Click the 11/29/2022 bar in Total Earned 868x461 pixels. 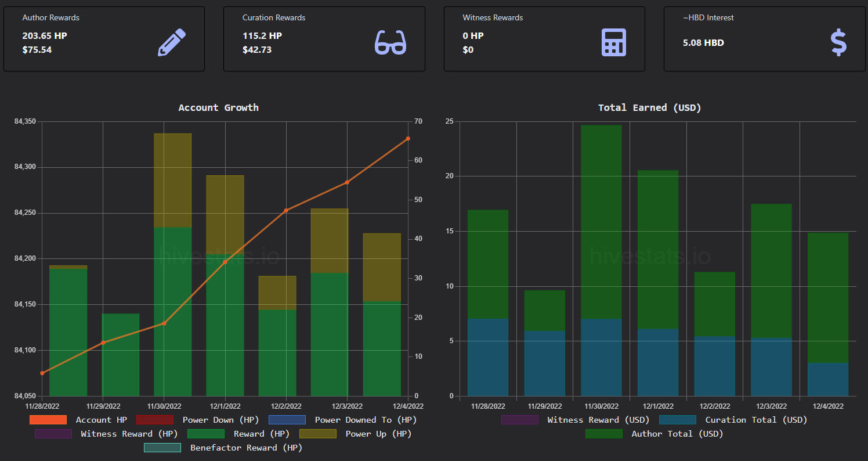[x=545, y=343]
